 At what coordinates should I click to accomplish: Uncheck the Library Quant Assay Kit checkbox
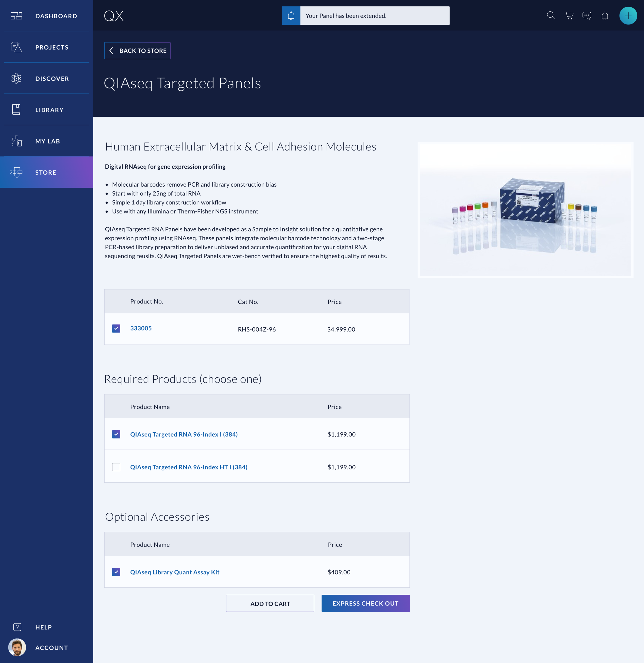pyautogui.click(x=116, y=572)
